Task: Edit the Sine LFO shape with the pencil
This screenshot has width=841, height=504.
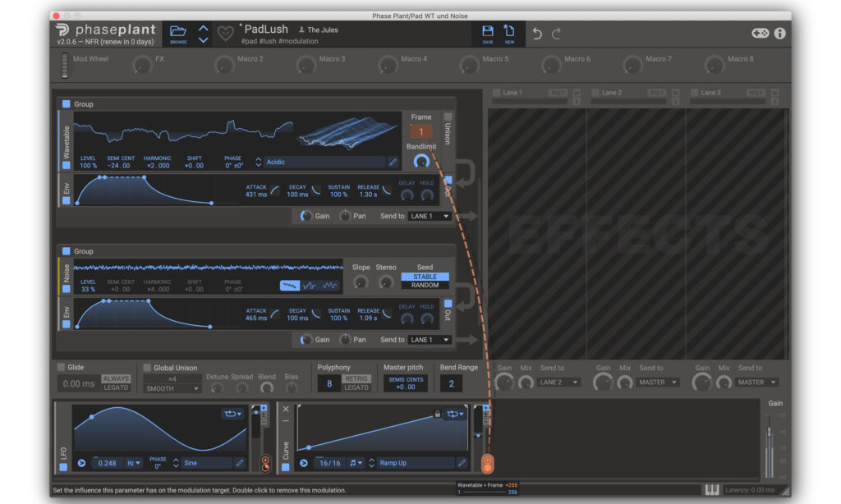Action: [x=240, y=463]
